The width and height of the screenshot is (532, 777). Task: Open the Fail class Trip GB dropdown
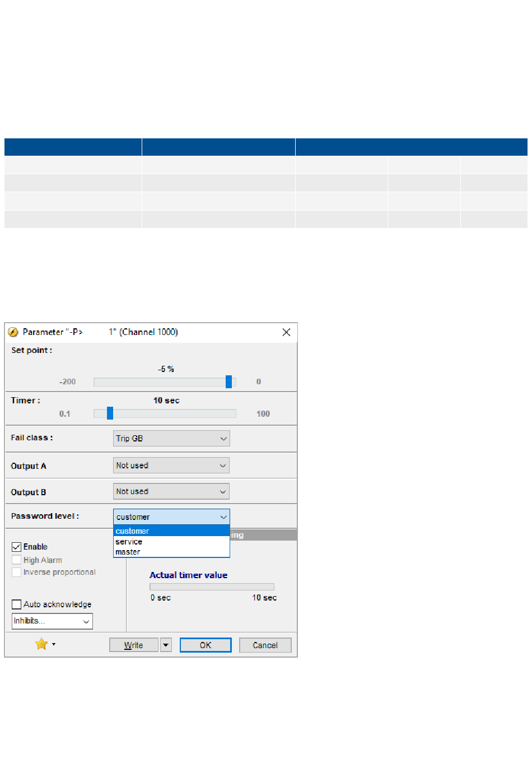pyautogui.click(x=171, y=439)
